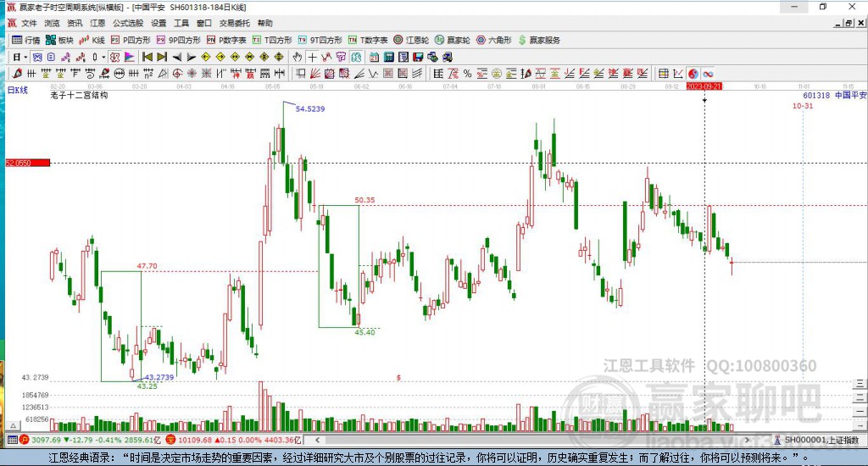Click the 日K线 chart label
Image resolution: width=868 pixels, height=466 pixels.
point(18,90)
